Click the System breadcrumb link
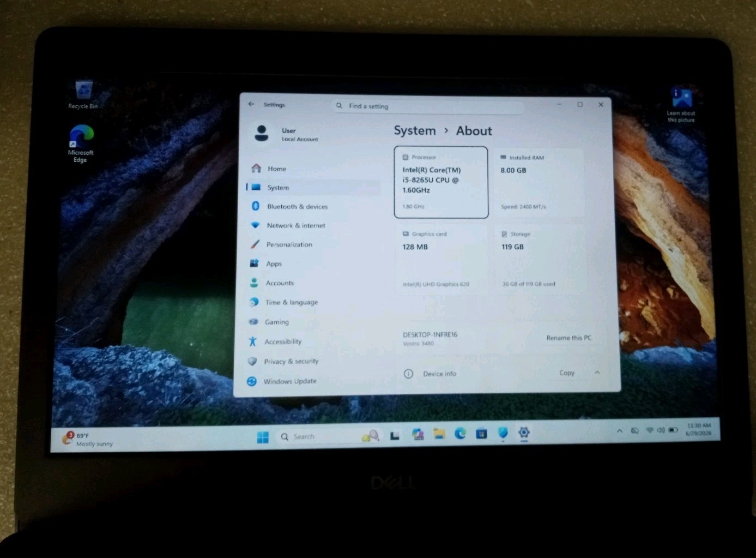The height and width of the screenshot is (558, 756). point(415,130)
